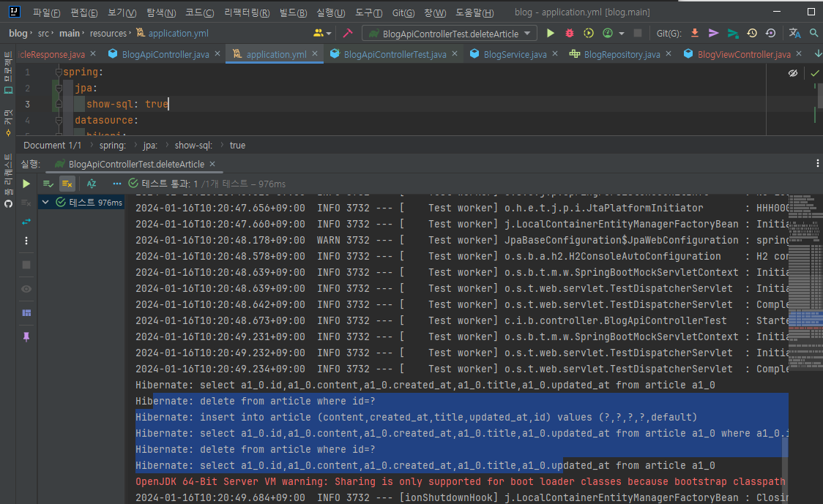823x504 pixels.
Task: Place cursor after show-sql: true
Action: point(169,105)
